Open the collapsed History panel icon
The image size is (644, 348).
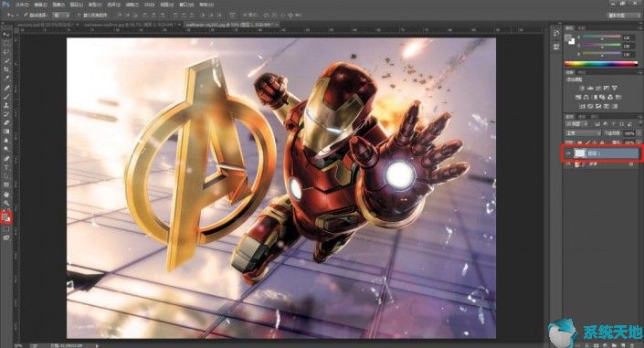point(556,34)
